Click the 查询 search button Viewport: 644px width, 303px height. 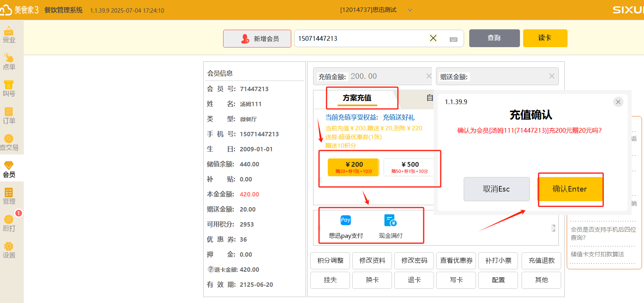tap(494, 38)
